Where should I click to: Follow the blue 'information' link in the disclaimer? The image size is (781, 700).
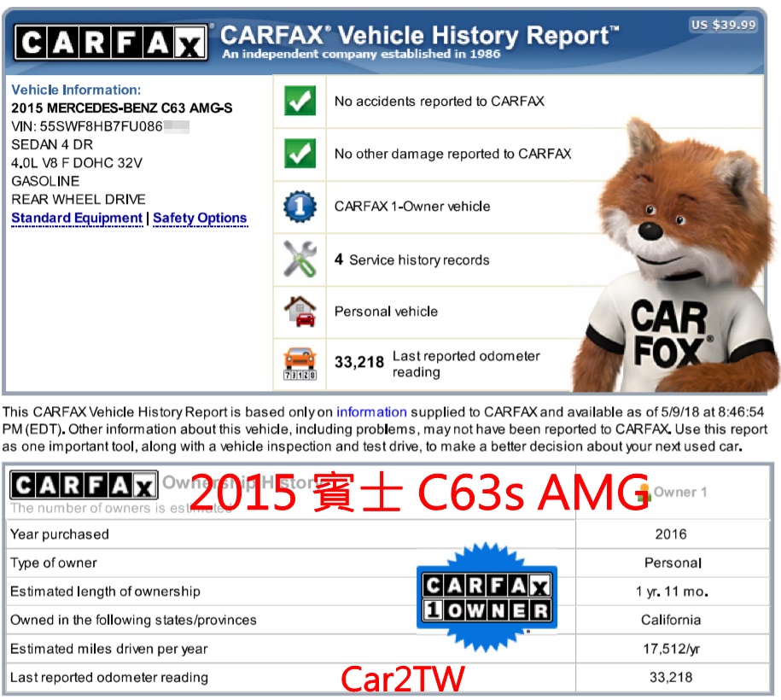pos(371,412)
